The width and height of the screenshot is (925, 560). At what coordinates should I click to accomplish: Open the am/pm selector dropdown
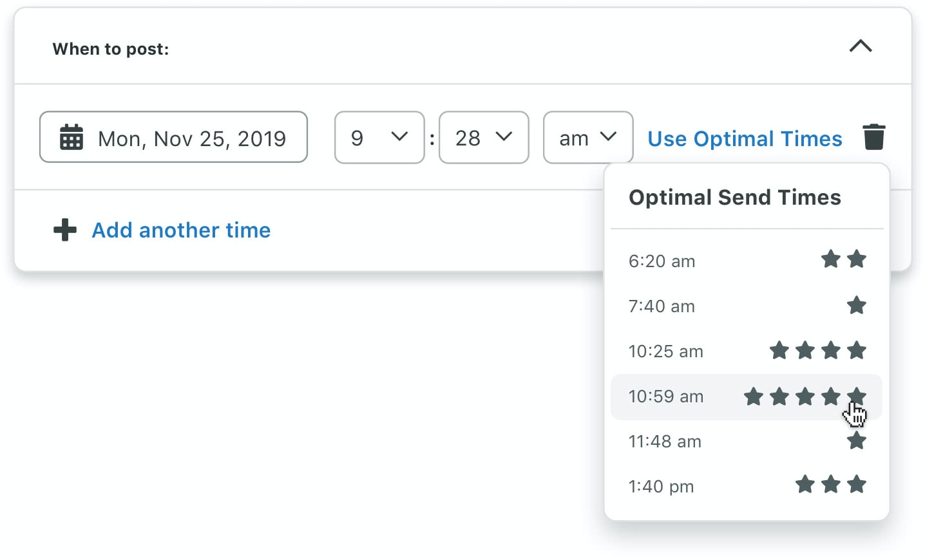click(587, 137)
